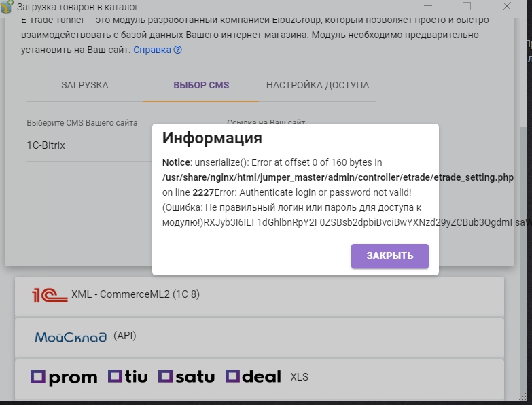Expand XML - CommerceML2 (1C 8) panel
This screenshot has width=532, height=405.
260,296
